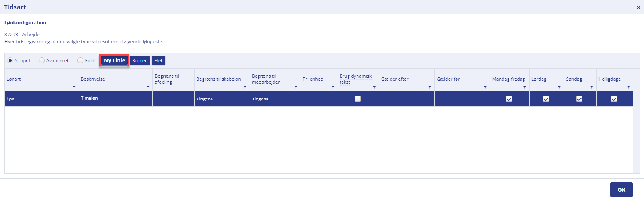Open filter arrow for Søndag column

click(592, 87)
